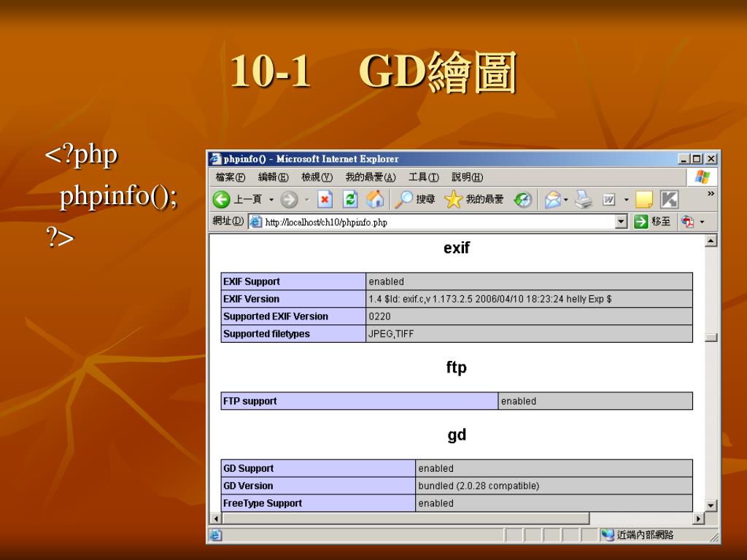Minimize the Internet Explorer window

684,158
